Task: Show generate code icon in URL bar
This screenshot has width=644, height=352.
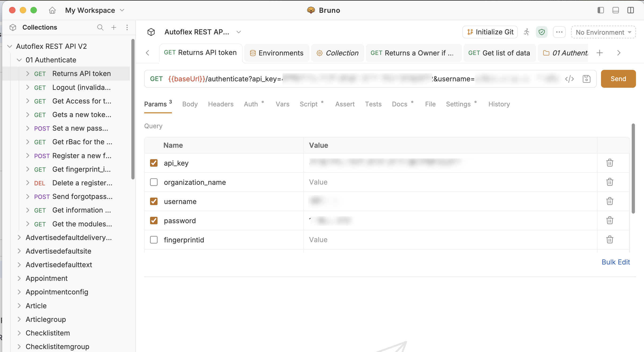Action: [570, 79]
